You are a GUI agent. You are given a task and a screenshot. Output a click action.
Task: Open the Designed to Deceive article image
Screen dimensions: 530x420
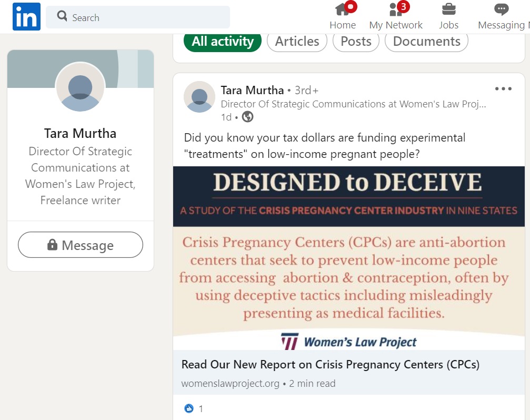click(349, 258)
